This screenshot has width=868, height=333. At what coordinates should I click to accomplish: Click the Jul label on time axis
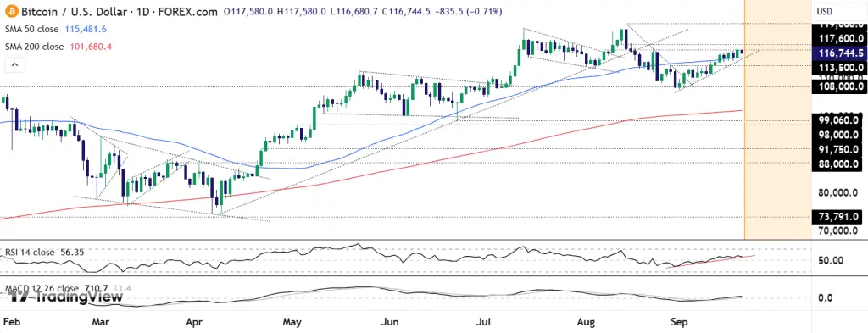tap(484, 321)
